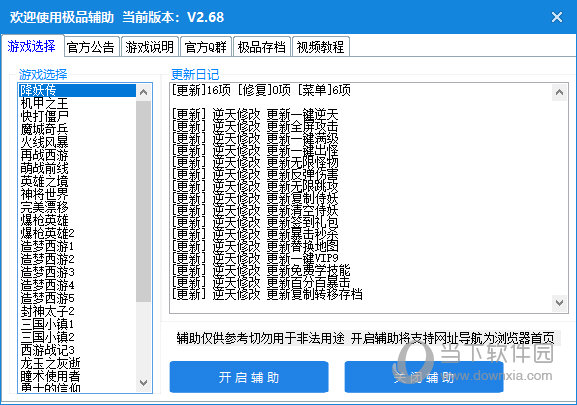Choose 造梦西游2 from the game list
577x405 pixels.
click(x=77, y=259)
